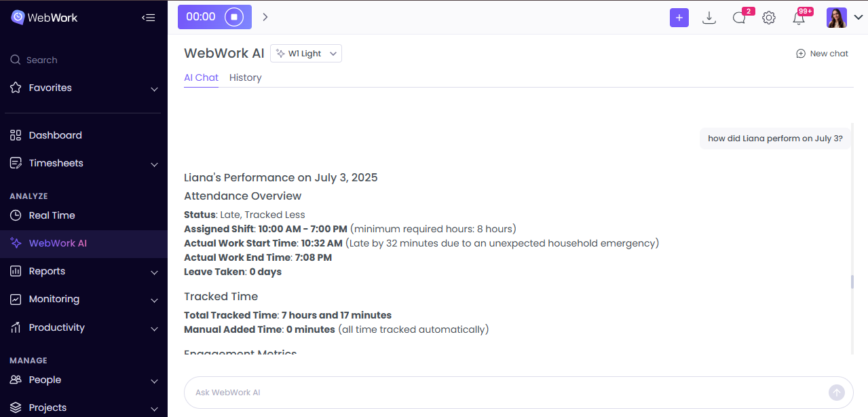Select the AI Chat tab
This screenshot has height=417, width=868.
pyautogui.click(x=201, y=77)
